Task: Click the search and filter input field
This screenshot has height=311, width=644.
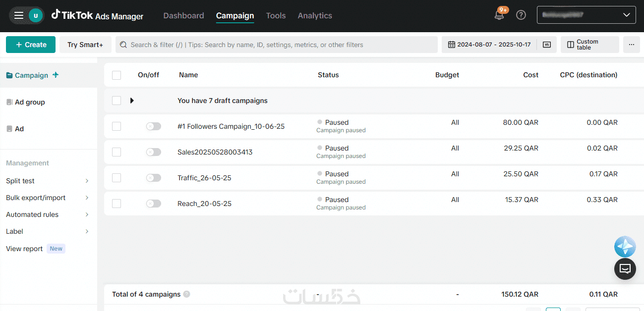Action: 278,45
